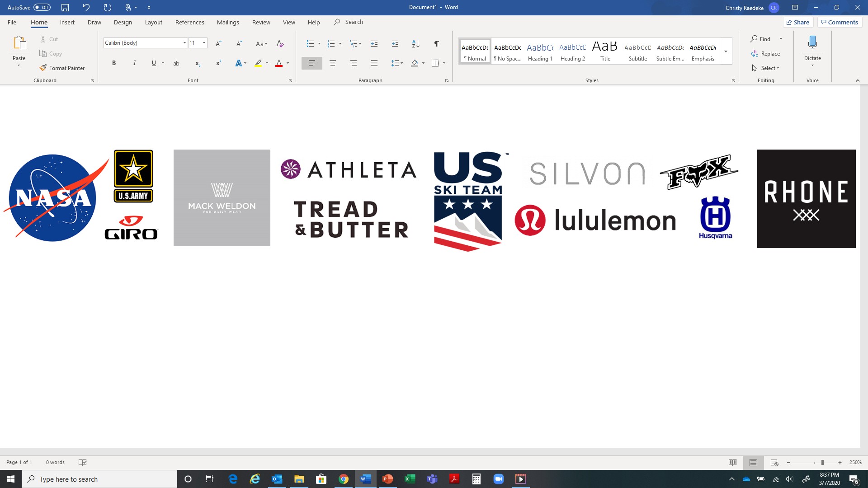Open borders dropdown arrow

(x=444, y=63)
